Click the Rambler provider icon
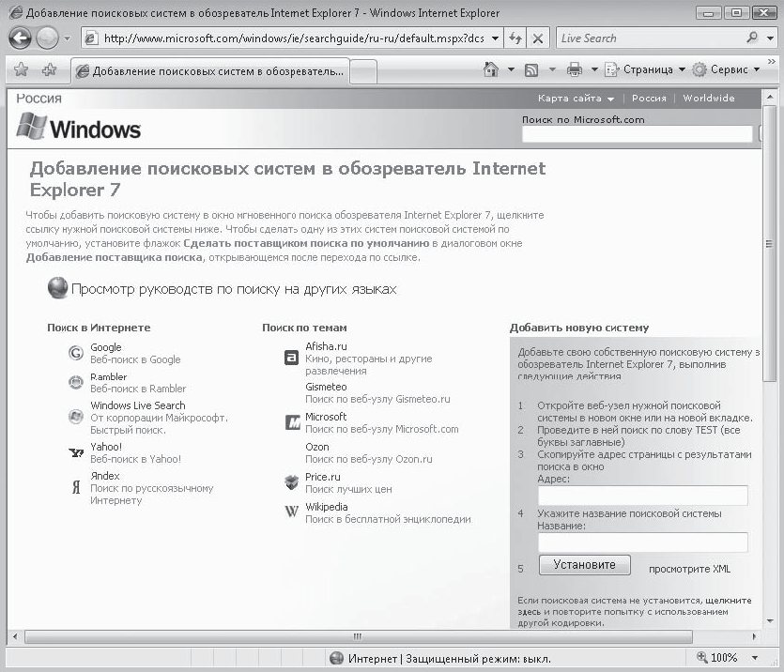784x672 pixels. tap(75, 383)
